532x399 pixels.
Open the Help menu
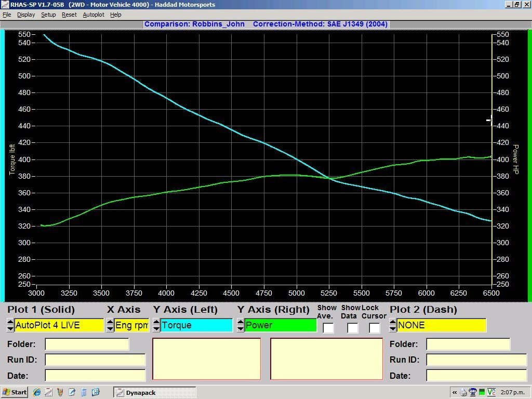point(116,15)
